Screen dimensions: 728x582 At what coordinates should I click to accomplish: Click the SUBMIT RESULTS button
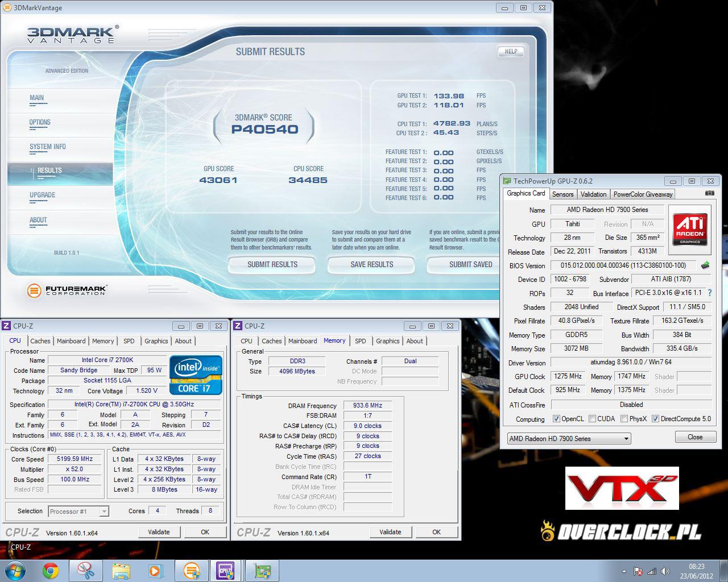point(272,264)
